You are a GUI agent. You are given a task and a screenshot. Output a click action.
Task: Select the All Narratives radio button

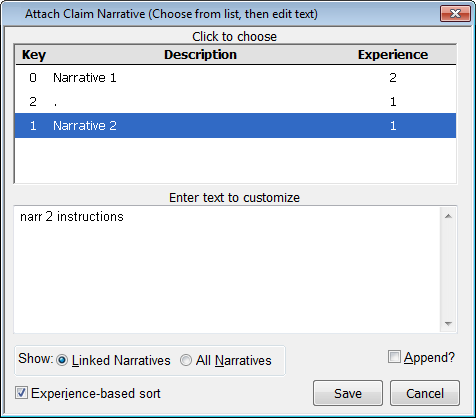[186, 360]
